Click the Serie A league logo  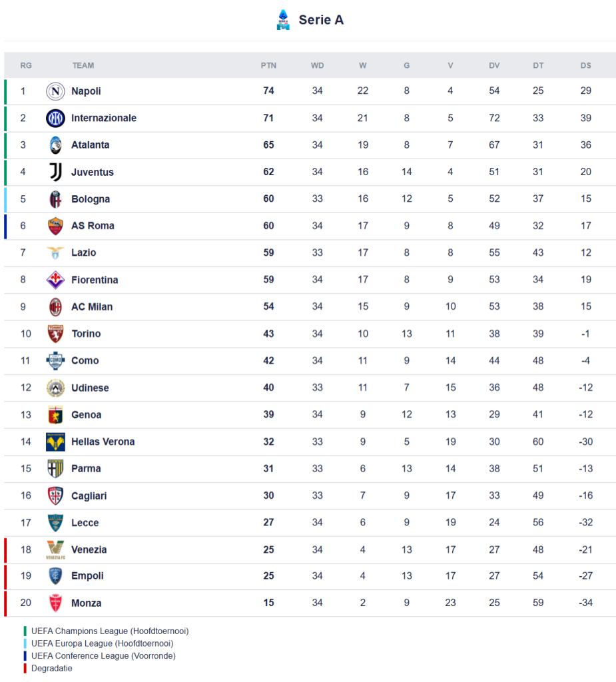click(x=283, y=20)
